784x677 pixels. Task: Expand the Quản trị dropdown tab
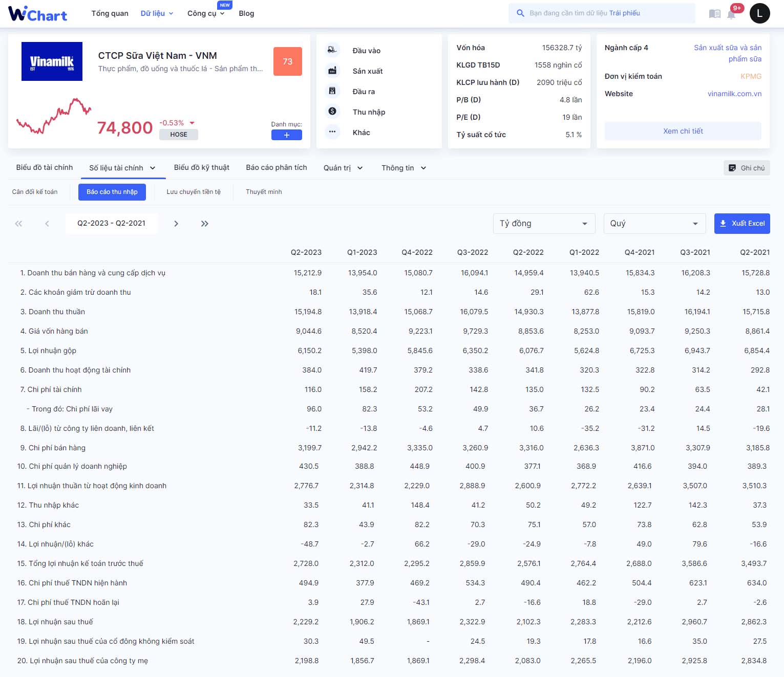(343, 168)
